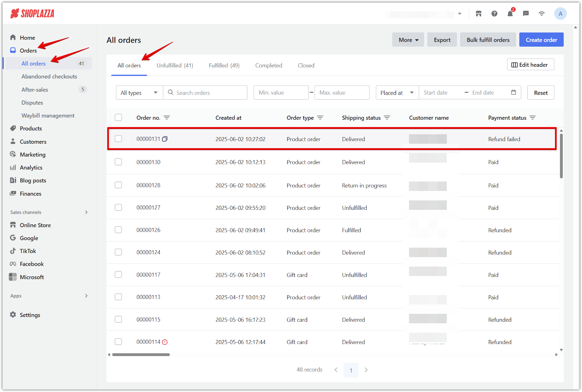The image size is (582, 392).
Task: Open Abandoned checkouts in sidebar
Action: pos(49,76)
